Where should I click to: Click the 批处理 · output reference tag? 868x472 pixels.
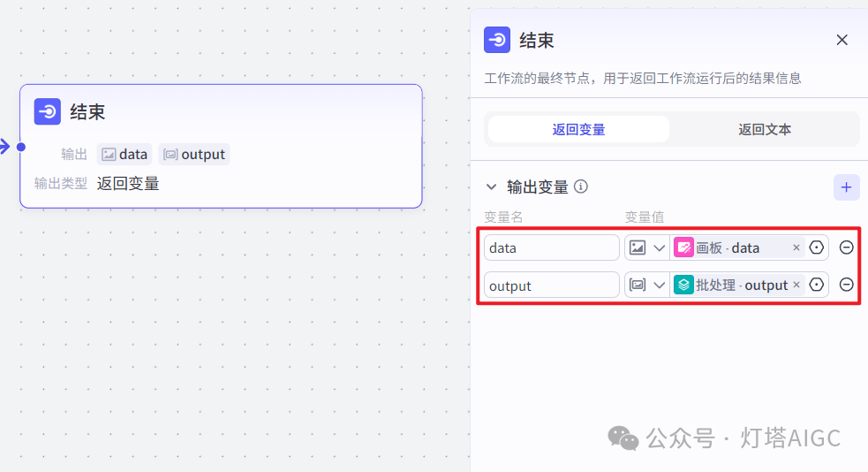737,285
